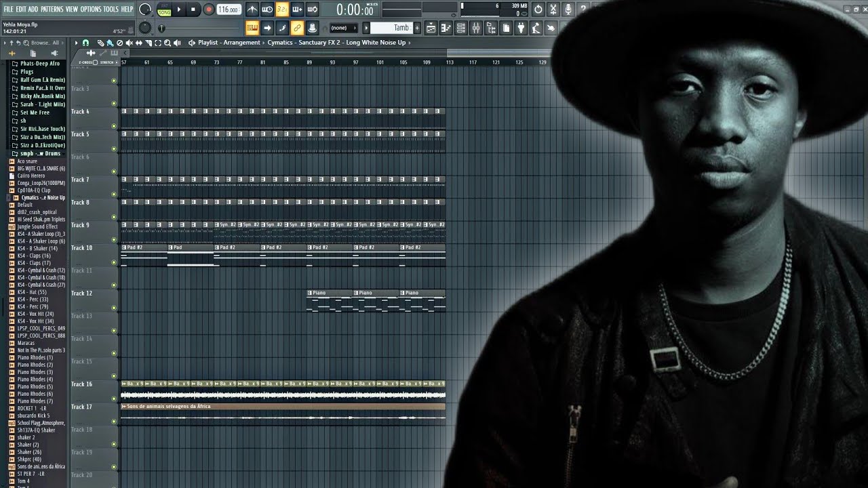Toggle the countdown before recording
Image resolution: width=868 pixels, height=488 pixels.
coord(282,9)
